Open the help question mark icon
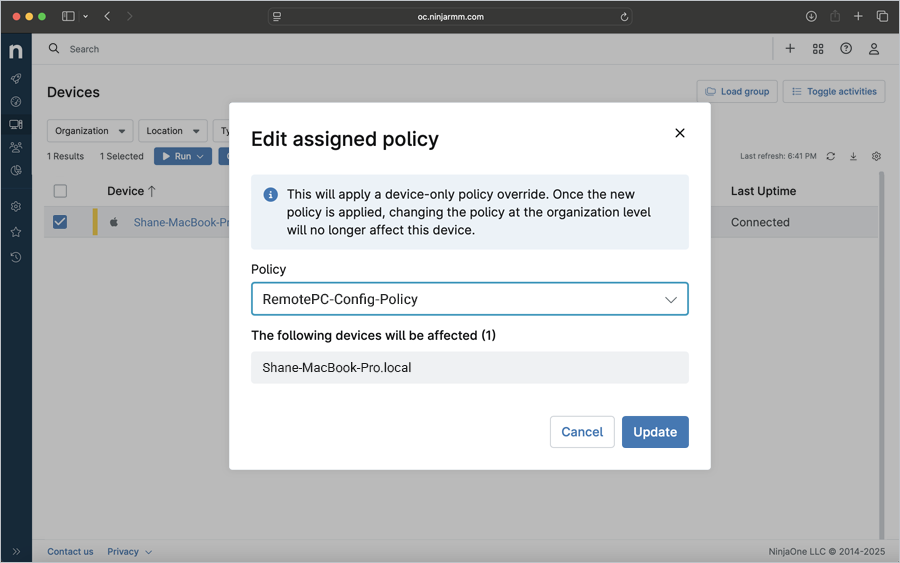Image resolution: width=900 pixels, height=563 pixels. tap(846, 49)
